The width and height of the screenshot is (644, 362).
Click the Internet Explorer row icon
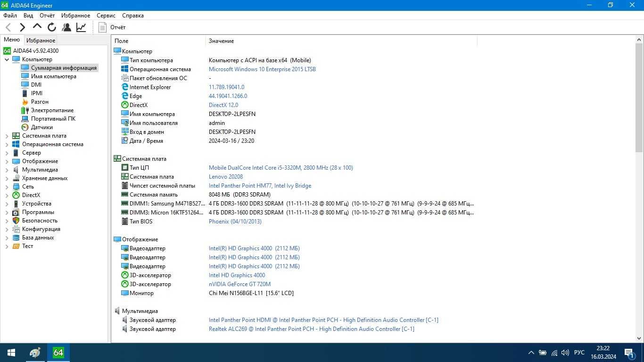tap(125, 87)
